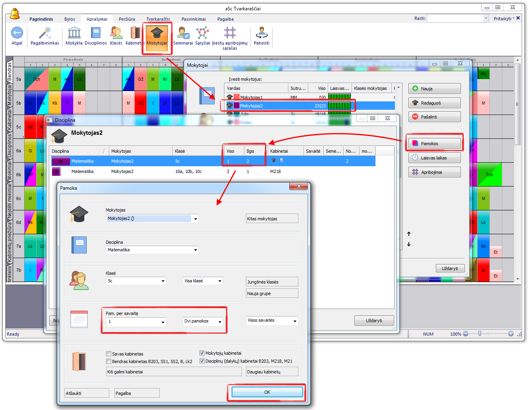Select the Disciplinos toolbar icon

coord(96,33)
